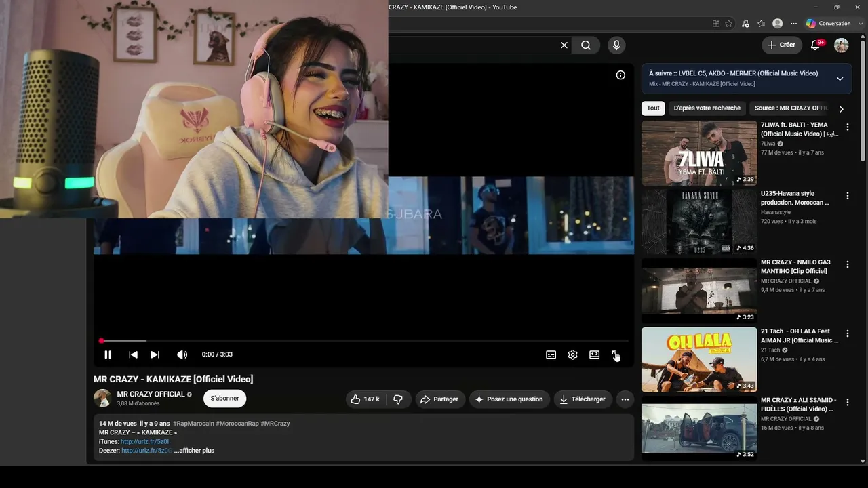Click the video title MR CRAZY - KAMIKAZE

coord(174,379)
